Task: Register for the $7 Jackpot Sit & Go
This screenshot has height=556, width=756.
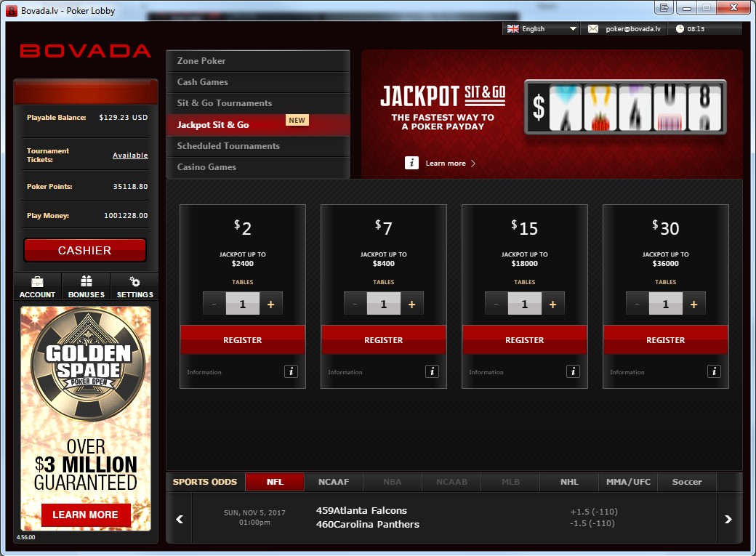Action: tap(384, 340)
